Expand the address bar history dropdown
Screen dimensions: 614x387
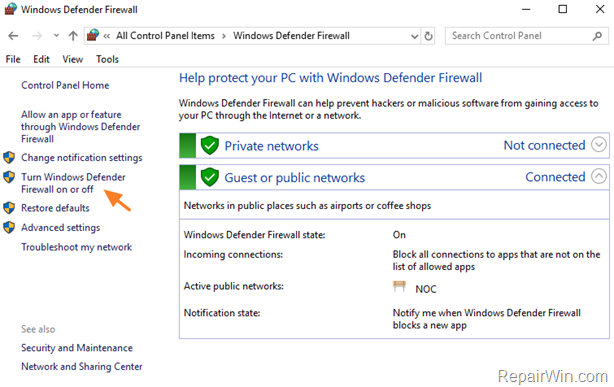414,36
